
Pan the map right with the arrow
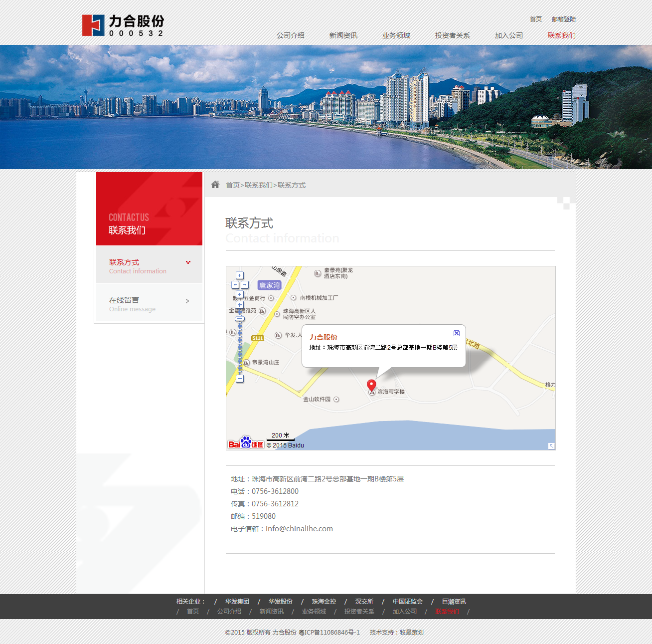[245, 285]
